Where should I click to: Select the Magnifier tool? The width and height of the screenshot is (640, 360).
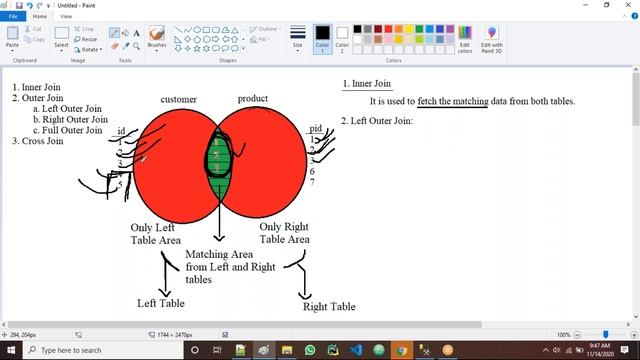pyautogui.click(x=136, y=46)
